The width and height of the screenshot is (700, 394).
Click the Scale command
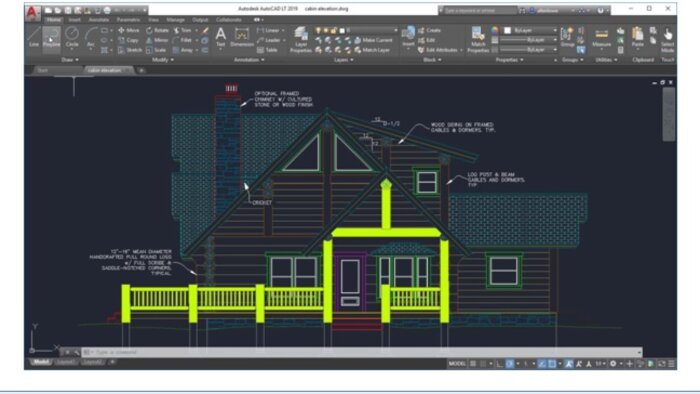click(156, 50)
